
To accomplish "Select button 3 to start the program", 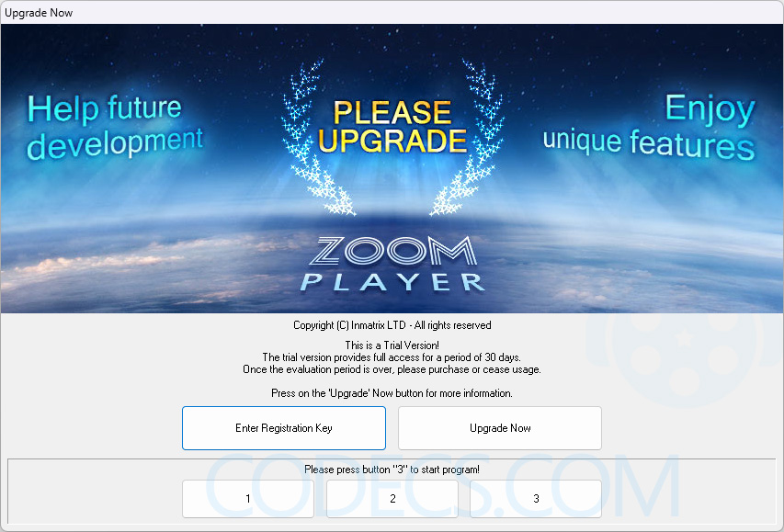I will [x=536, y=499].
